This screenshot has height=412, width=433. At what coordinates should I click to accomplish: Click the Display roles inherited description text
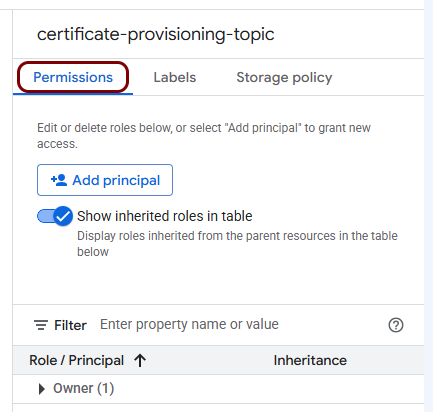pyautogui.click(x=237, y=244)
